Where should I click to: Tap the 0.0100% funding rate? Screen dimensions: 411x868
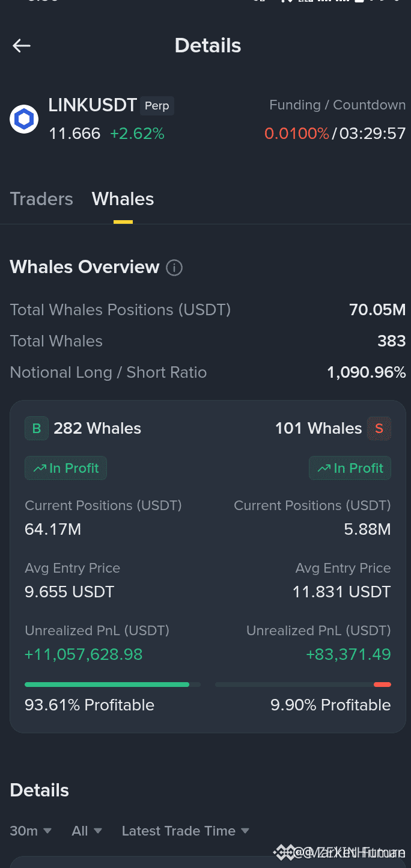[x=297, y=133]
